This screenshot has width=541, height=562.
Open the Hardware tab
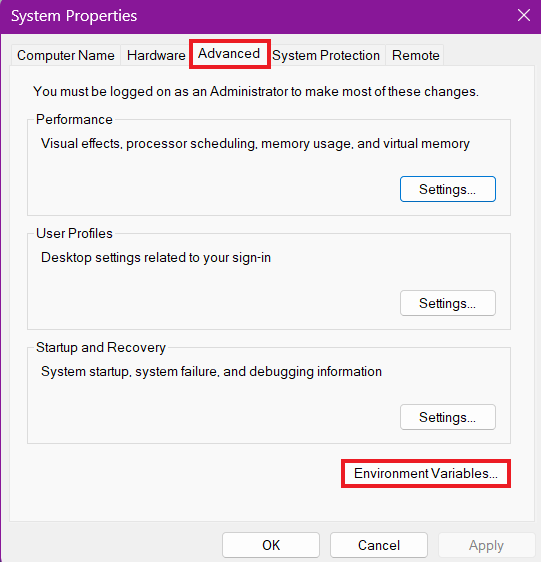click(x=156, y=55)
